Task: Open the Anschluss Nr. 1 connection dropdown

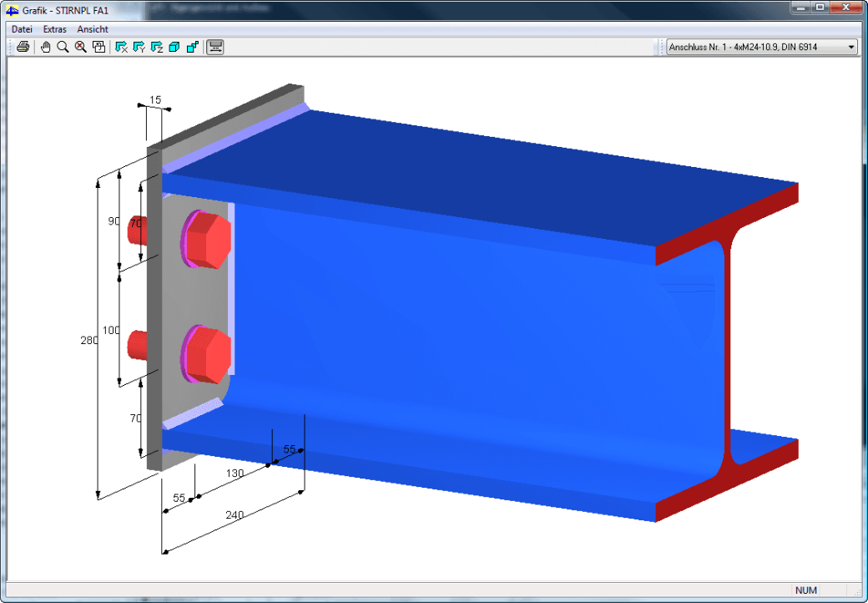Action: (x=762, y=47)
